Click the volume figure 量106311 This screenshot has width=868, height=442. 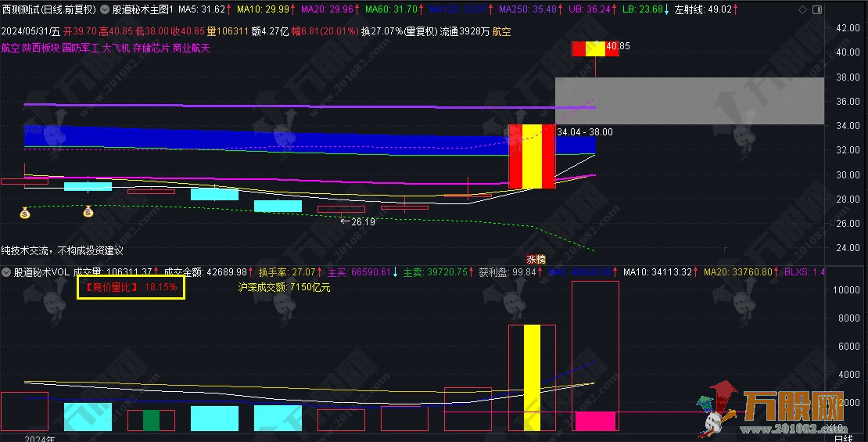(x=228, y=31)
